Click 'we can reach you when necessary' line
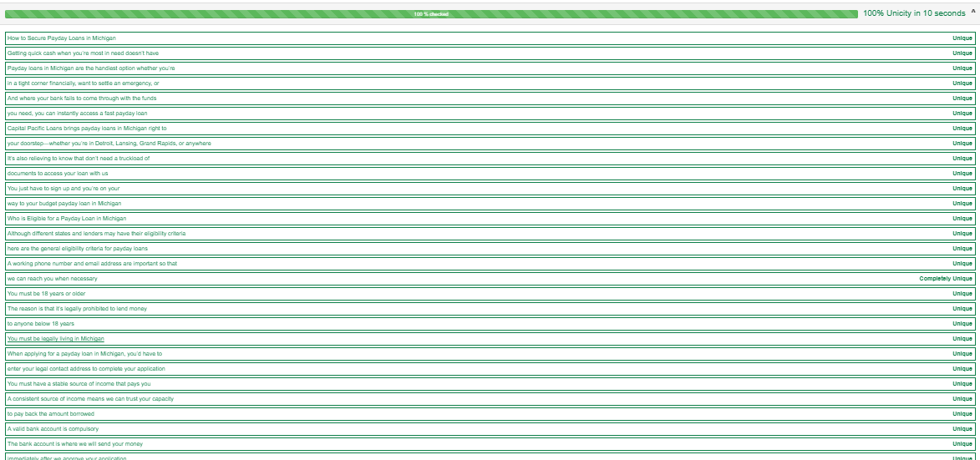 (x=490, y=278)
